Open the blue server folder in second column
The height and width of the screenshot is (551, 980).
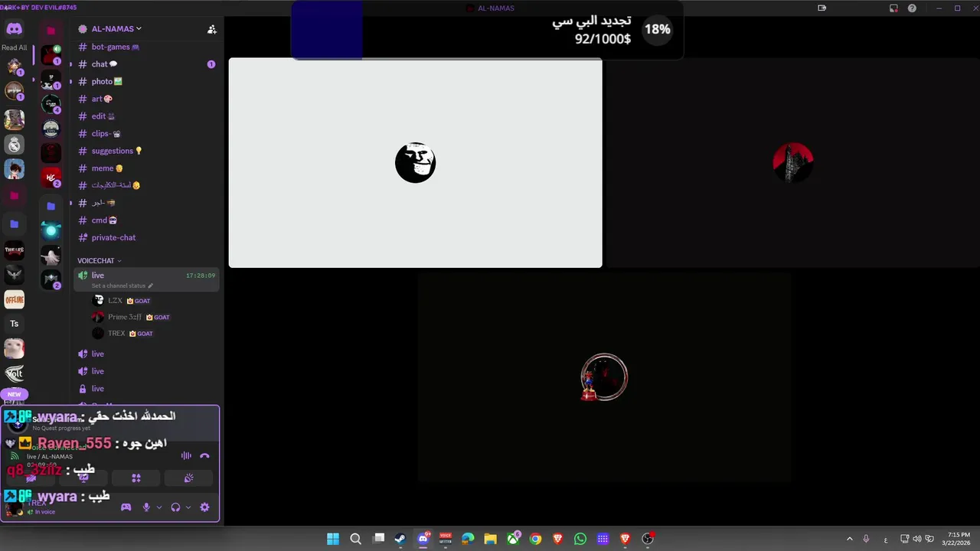(x=51, y=207)
